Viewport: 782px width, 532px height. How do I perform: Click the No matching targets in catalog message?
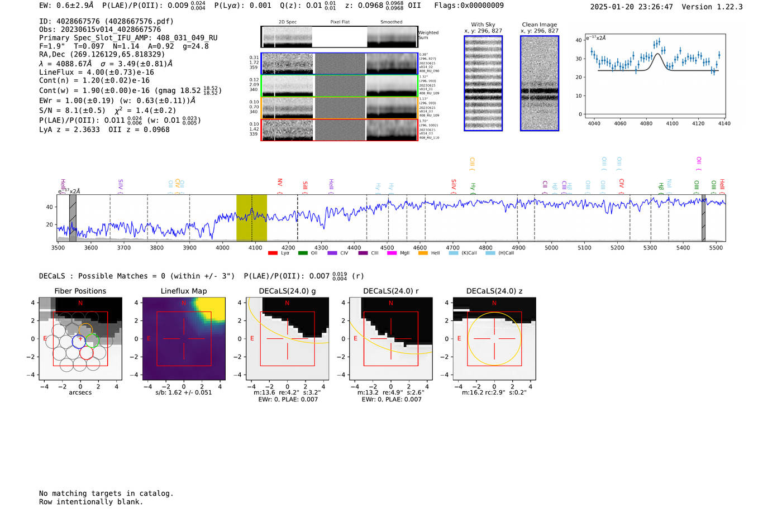tap(106, 493)
